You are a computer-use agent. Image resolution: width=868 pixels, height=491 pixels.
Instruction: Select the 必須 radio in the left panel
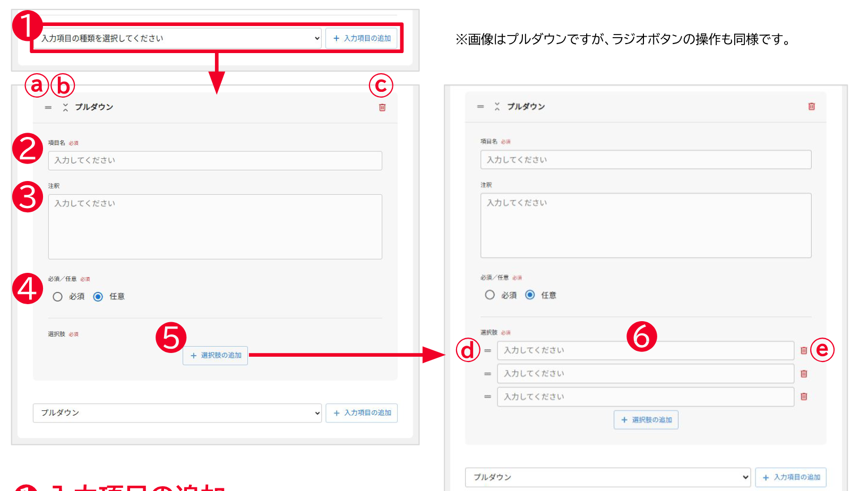pyautogui.click(x=57, y=297)
